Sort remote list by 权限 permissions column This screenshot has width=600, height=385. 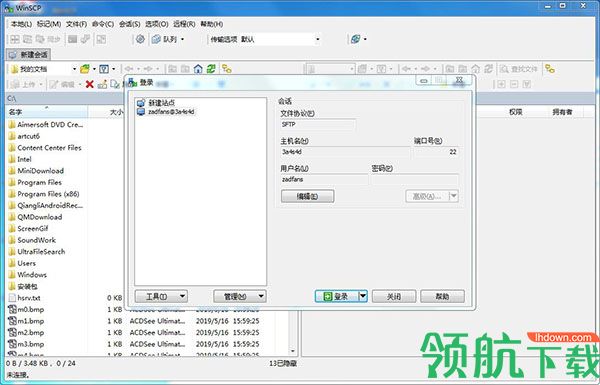click(x=515, y=112)
